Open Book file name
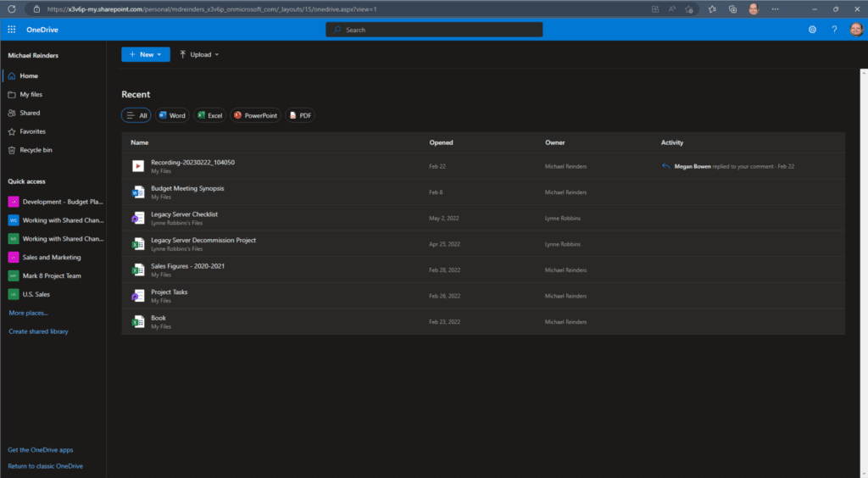The image size is (868, 478). click(159, 318)
